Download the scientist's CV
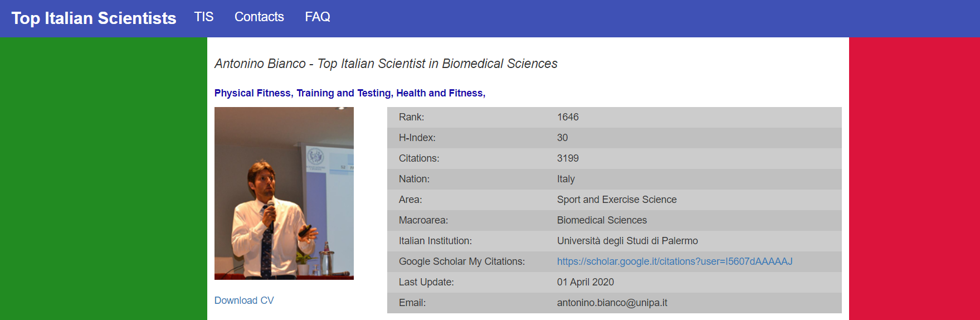Image resolution: width=980 pixels, height=320 pixels. 244,300
